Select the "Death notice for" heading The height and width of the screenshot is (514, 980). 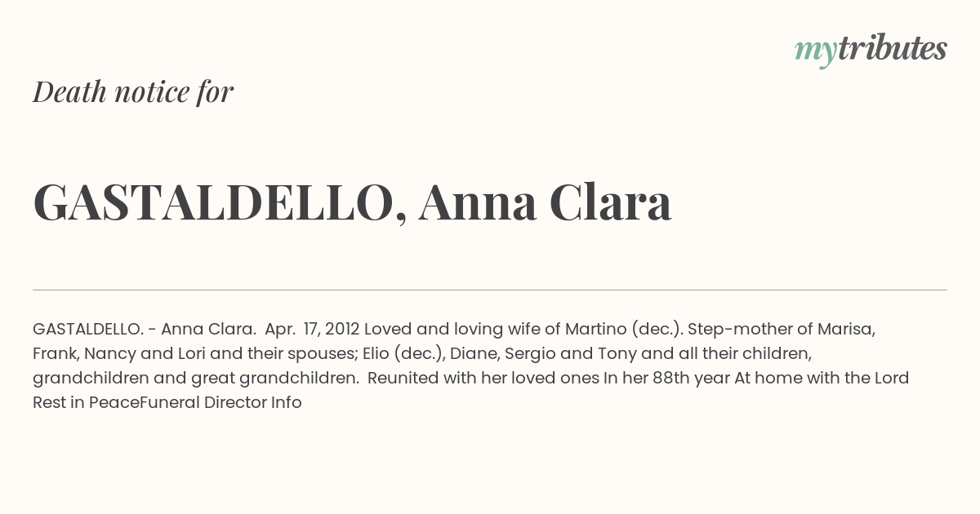133,91
